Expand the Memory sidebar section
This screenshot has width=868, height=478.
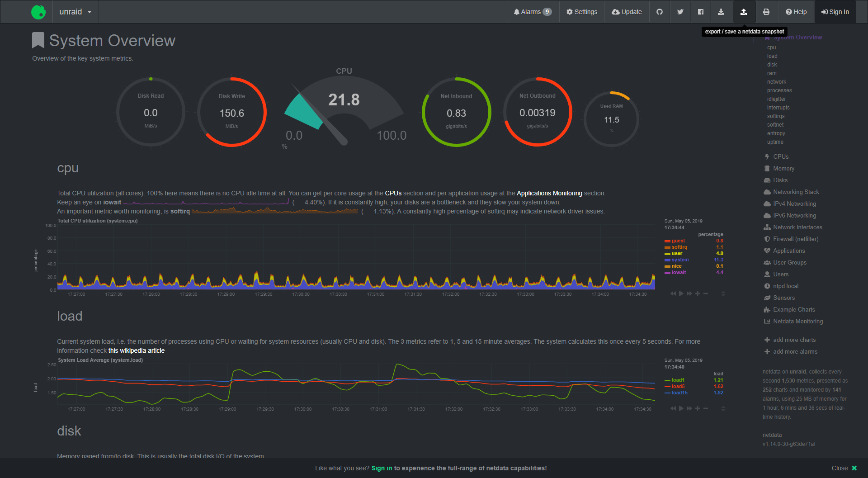point(783,168)
